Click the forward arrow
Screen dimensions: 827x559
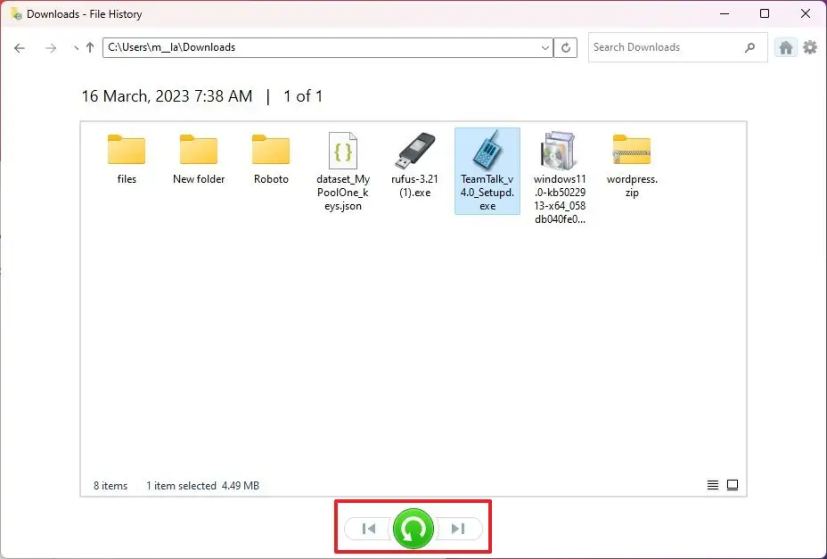click(51, 48)
